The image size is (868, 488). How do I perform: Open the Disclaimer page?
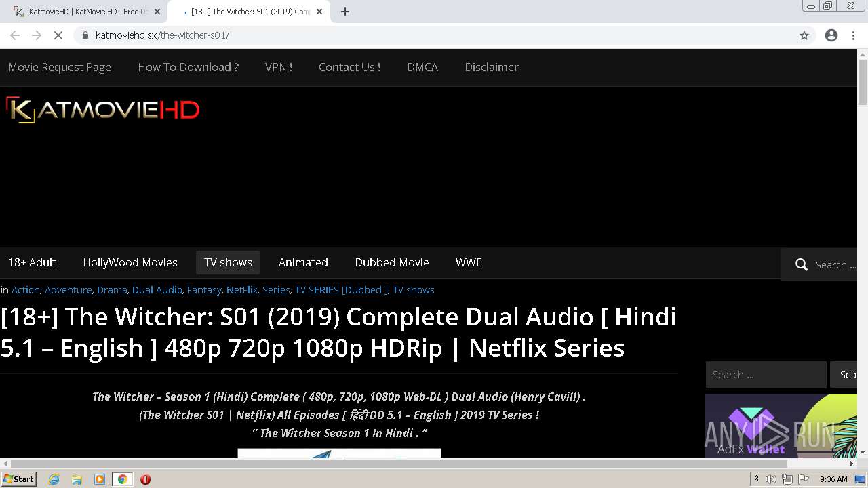[x=492, y=67]
